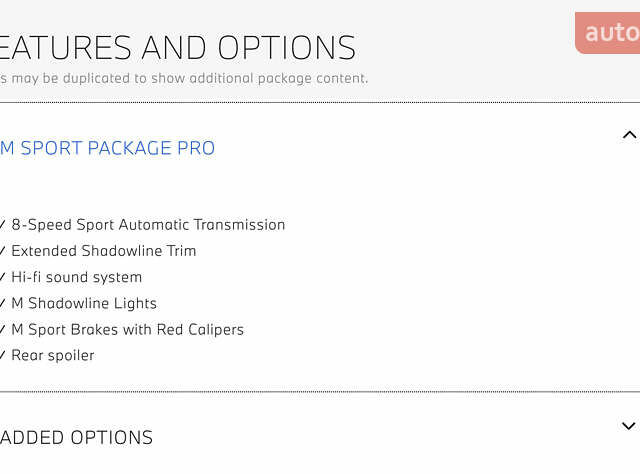Screen dimensions: 640x474
Task: Click the M SPORT PACKAGE PRO heading
Action: click(107, 148)
